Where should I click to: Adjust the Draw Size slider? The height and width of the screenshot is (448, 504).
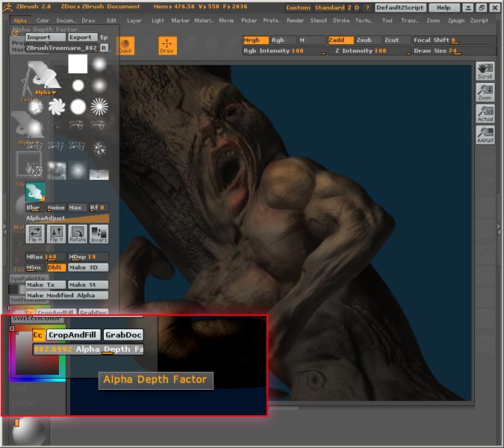pyautogui.click(x=440, y=51)
